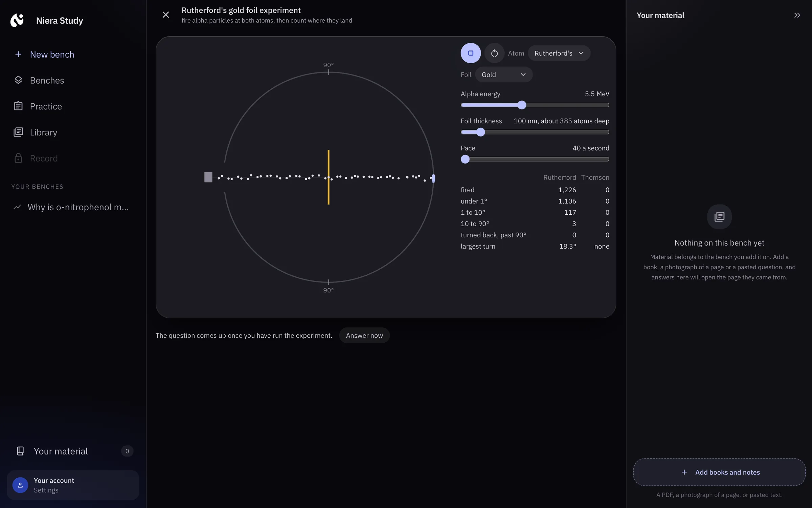The image size is (812, 508).
Task: Click the largest turn value 18.3°
Action: tap(567, 246)
